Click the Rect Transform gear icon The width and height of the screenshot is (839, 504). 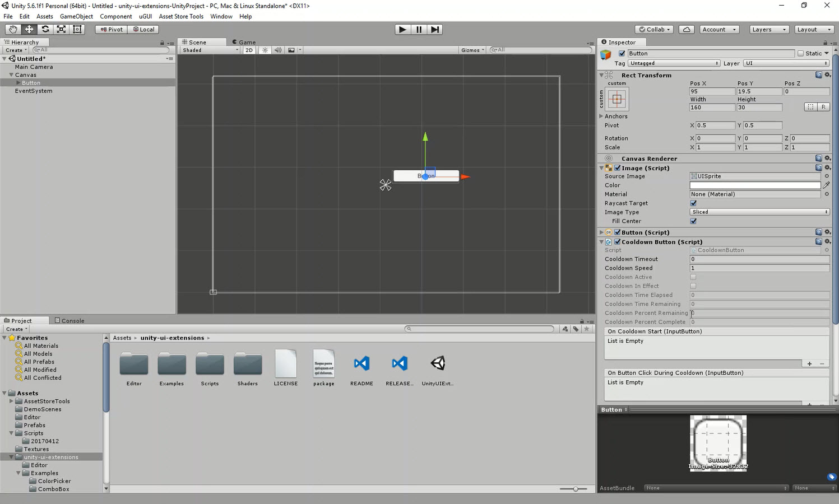pos(827,75)
